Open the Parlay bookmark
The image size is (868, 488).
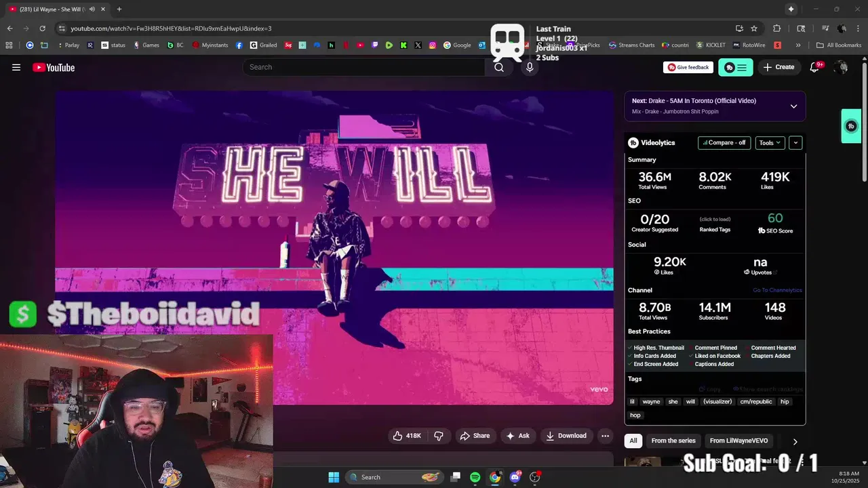68,45
